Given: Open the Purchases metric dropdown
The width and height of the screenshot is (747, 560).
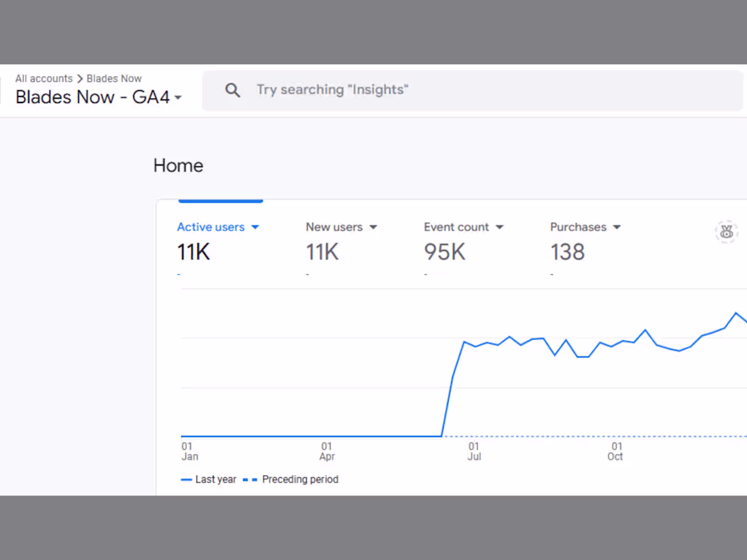Looking at the screenshot, I should (x=617, y=227).
